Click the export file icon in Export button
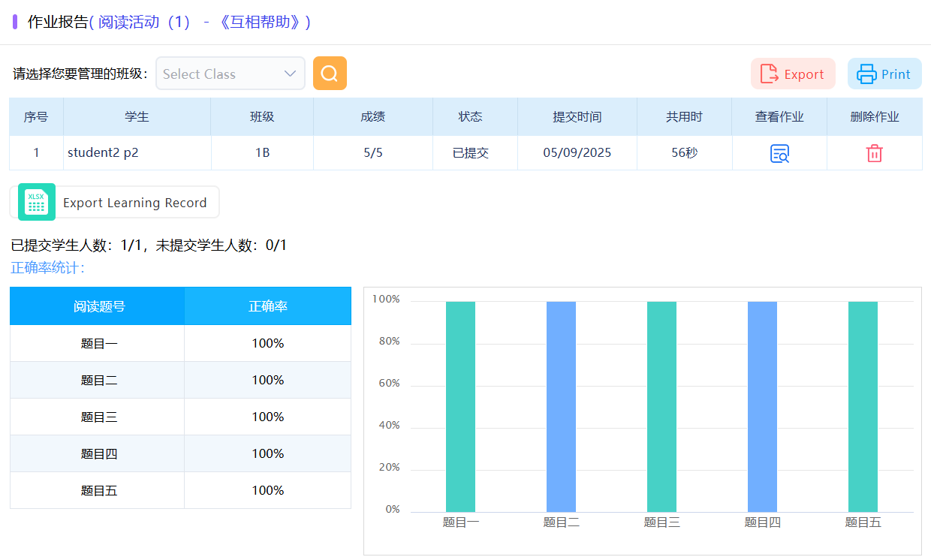Screen dimensions: 931x560 [769, 74]
